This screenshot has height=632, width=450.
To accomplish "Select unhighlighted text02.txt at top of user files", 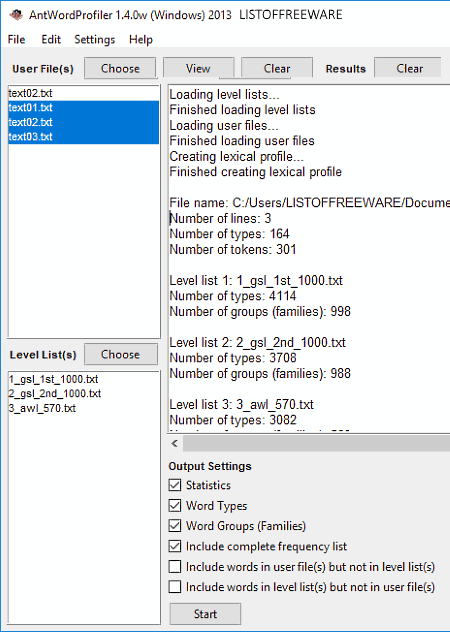I will pos(83,93).
